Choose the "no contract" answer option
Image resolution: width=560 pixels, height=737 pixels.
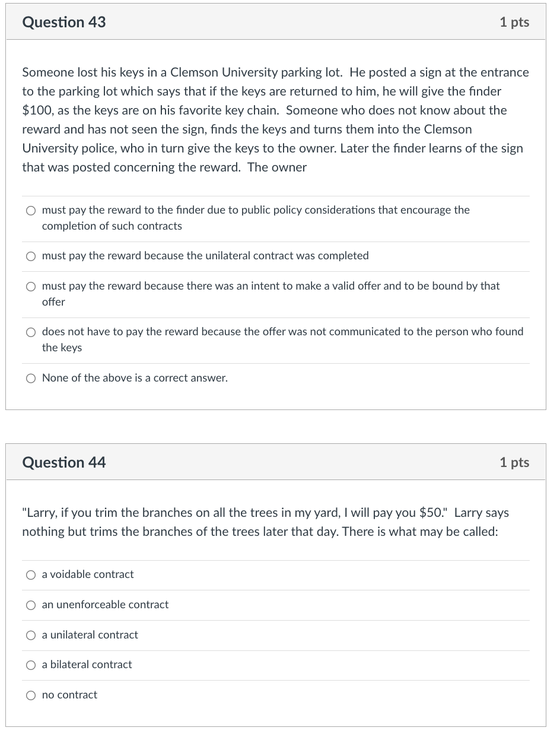31,695
